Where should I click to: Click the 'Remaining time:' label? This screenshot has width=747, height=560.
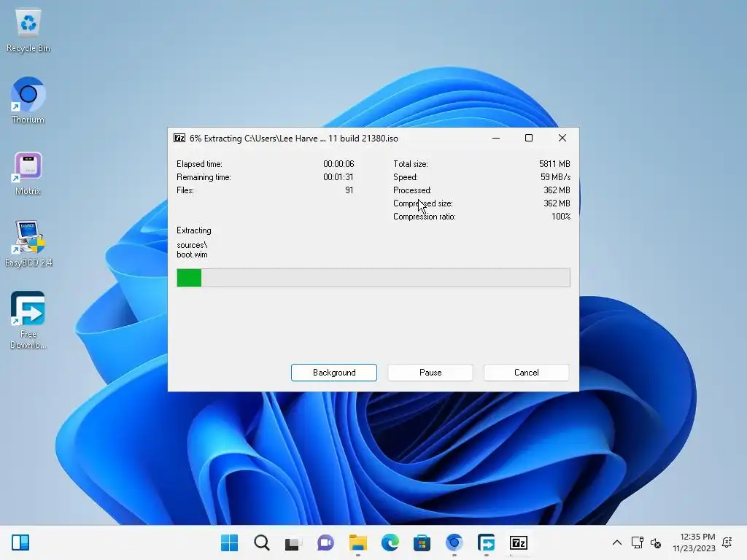pos(204,177)
